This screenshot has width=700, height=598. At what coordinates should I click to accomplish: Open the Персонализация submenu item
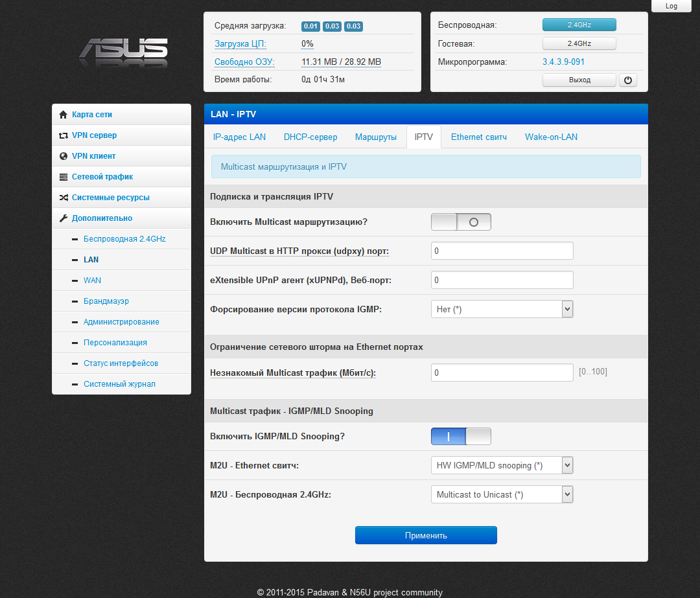(121, 343)
